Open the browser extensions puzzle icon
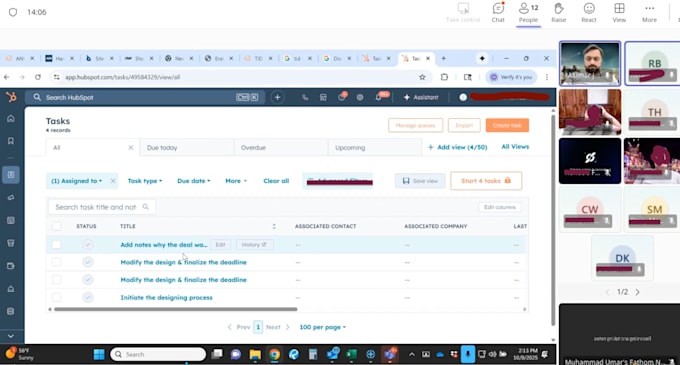The height and width of the screenshot is (365, 680). pyautogui.click(x=444, y=77)
